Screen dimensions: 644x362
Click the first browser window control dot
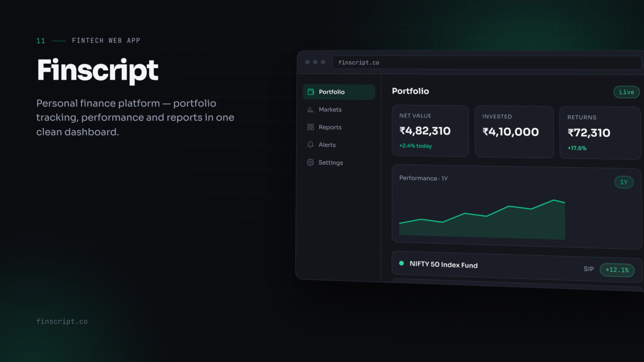click(308, 62)
